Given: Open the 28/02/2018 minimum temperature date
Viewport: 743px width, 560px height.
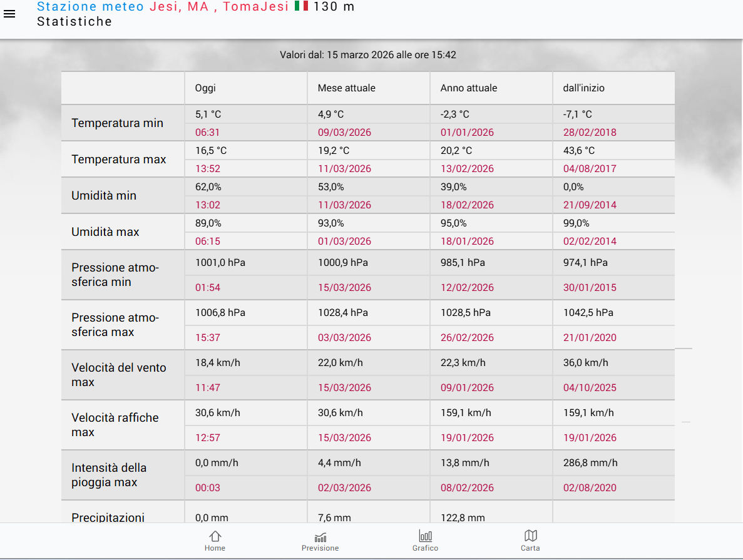Looking at the screenshot, I should click(x=589, y=132).
